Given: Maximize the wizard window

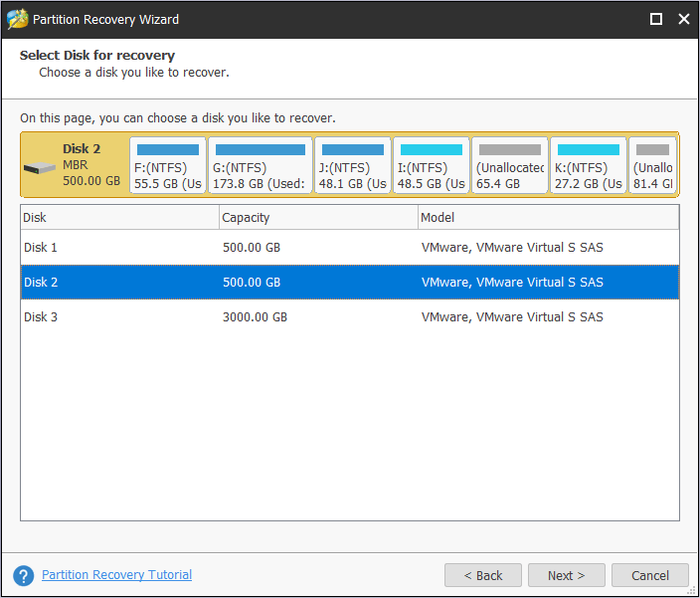Looking at the screenshot, I should pyautogui.click(x=656, y=19).
